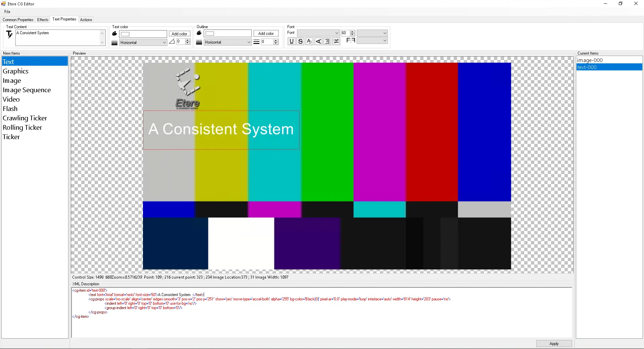This screenshot has width=644, height=349.
Task: Click Add color button for text color
Action: (x=180, y=34)
